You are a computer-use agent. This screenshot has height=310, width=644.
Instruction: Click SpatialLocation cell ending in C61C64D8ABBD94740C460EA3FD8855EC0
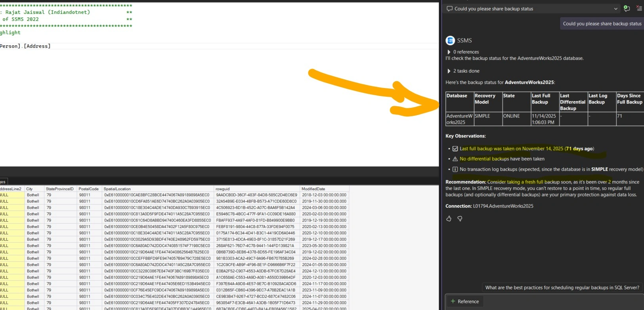coord(157,220)
